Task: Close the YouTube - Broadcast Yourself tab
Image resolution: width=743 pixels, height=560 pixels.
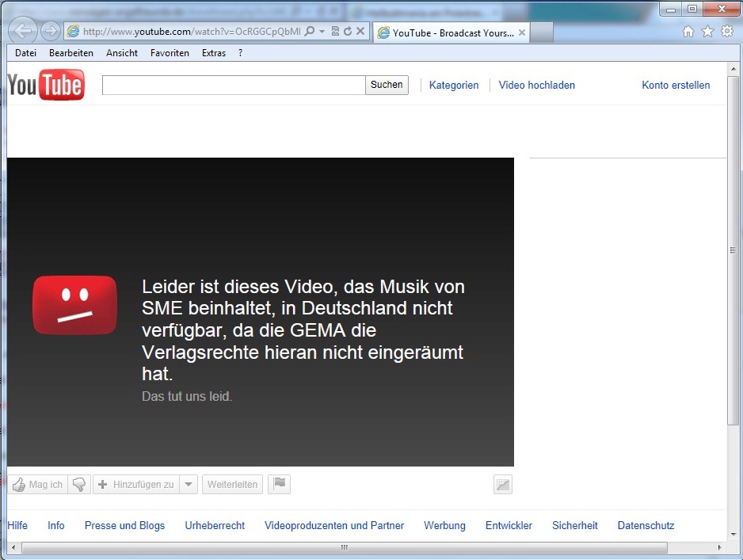Action: [x=522, y=32]
